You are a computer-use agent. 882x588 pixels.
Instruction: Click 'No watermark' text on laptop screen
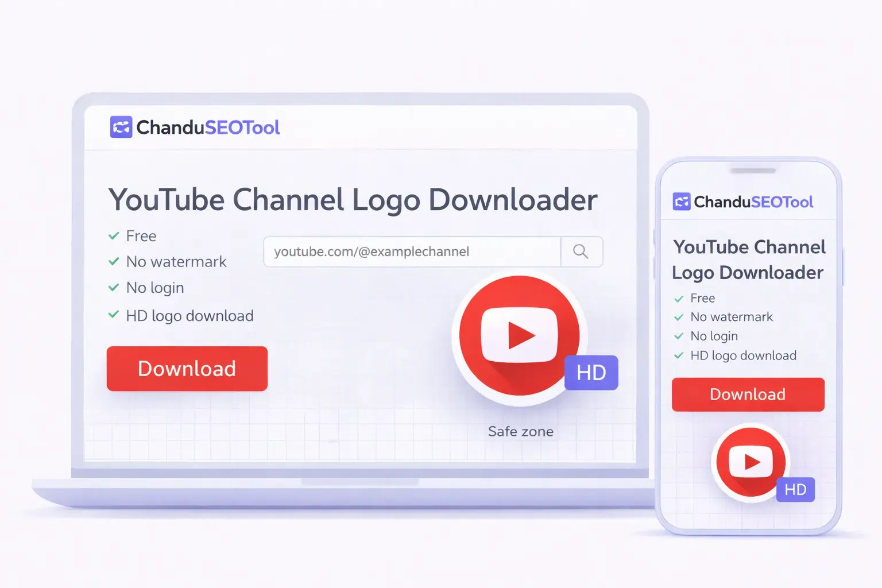click(176, 262)
